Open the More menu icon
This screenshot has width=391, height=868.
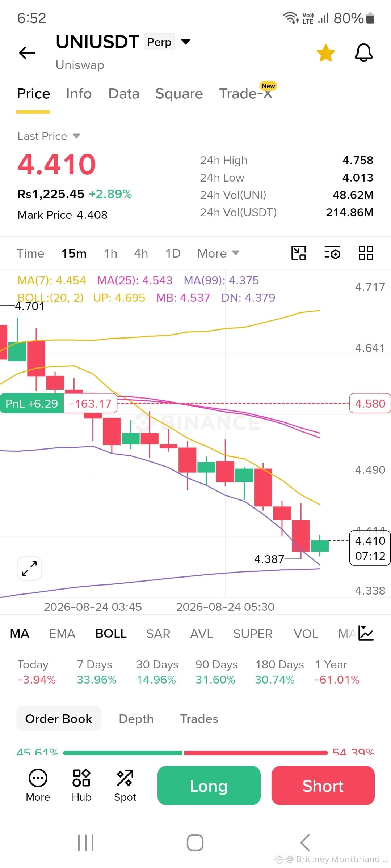coord(38,785)
